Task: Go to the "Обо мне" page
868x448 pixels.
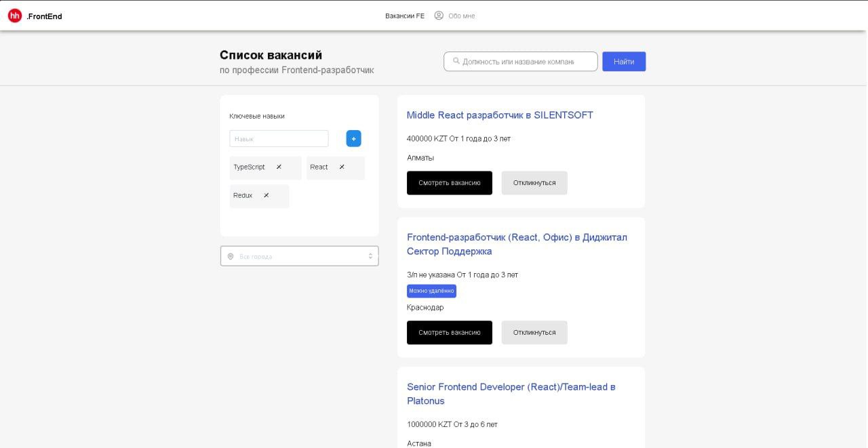Action: (x=462, y=16)
